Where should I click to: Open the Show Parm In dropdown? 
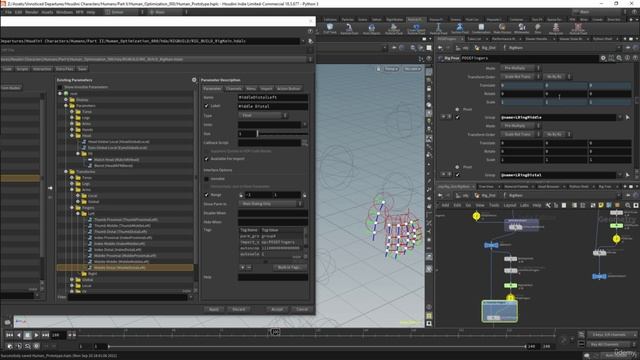[x=270, y=204]
